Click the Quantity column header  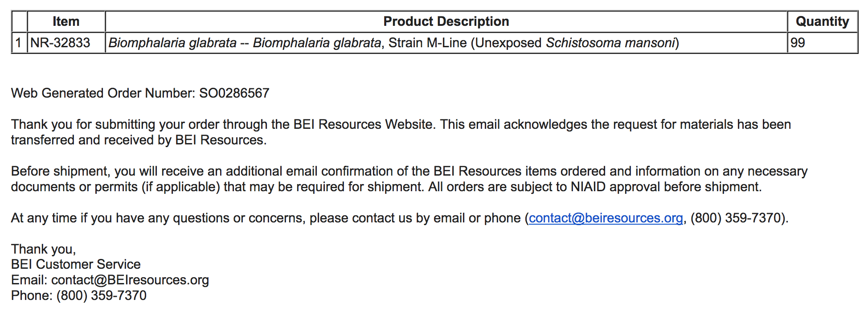pos(822,21)
